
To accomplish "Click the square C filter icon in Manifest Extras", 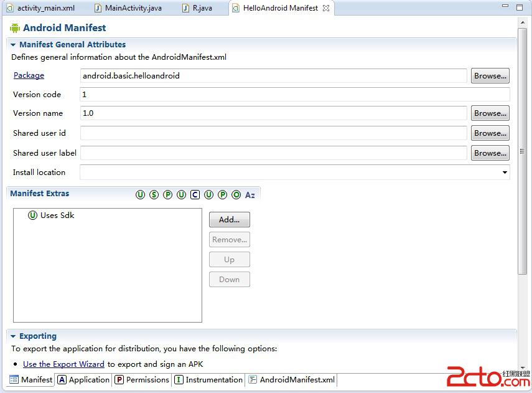I will (x=195, y=195).
